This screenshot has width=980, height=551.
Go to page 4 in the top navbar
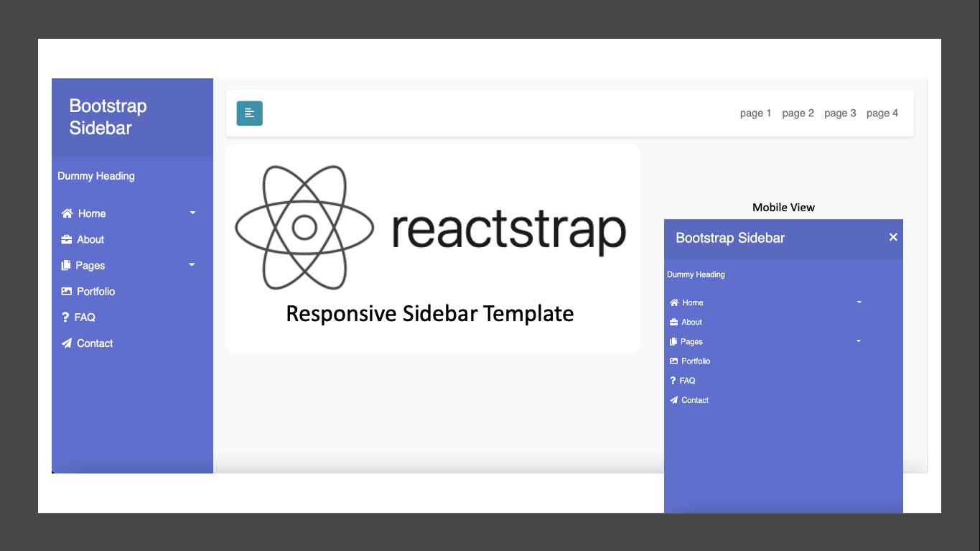click(x=882, y=113)
